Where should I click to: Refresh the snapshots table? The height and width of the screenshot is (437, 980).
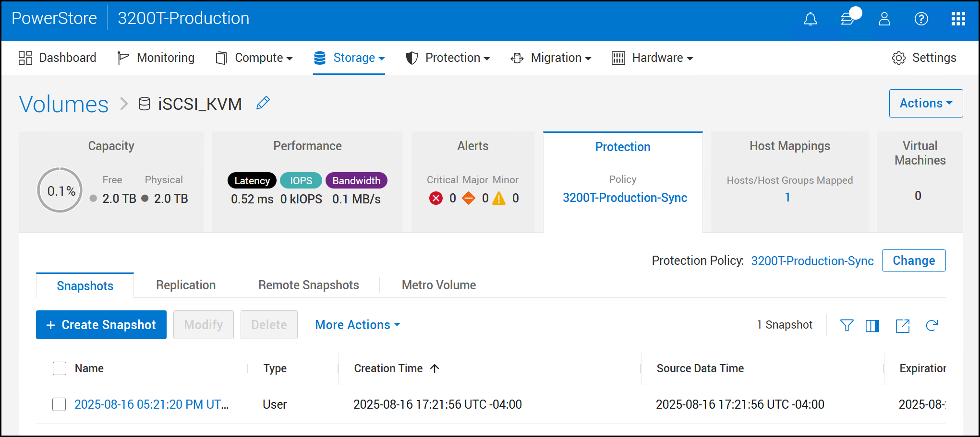tap(932, 325)
